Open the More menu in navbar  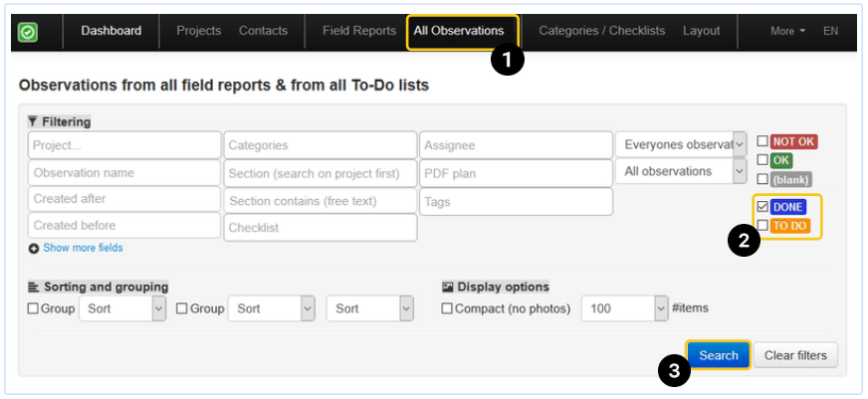pyautogui.click(x=788, y=31)
